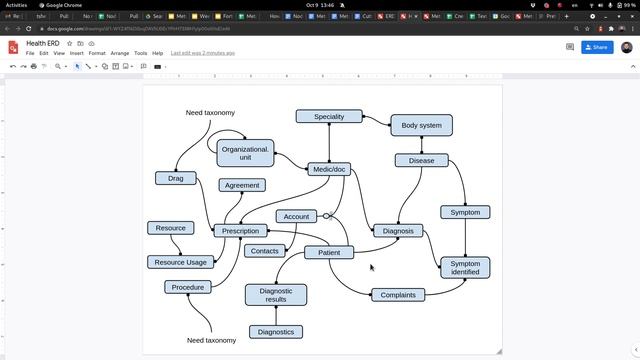Viewport: 640px width, 360px height.
Task: Reload the browser page
Action: click(29, 29)
